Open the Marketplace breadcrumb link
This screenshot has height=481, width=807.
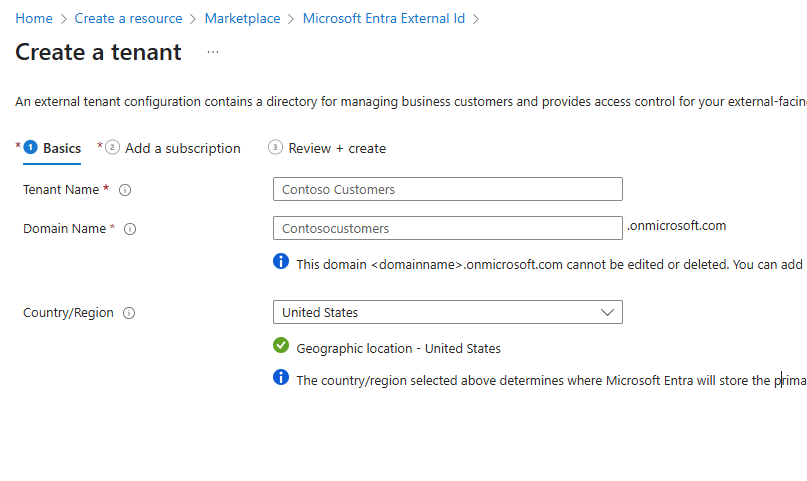tap(242, 19)
